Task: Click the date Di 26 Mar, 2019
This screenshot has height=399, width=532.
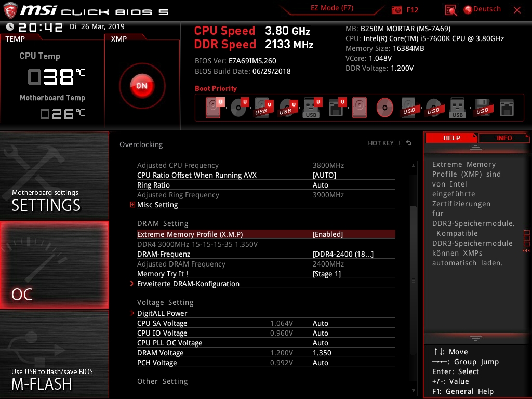Action: pyautogui.click(x=97, y=27)
